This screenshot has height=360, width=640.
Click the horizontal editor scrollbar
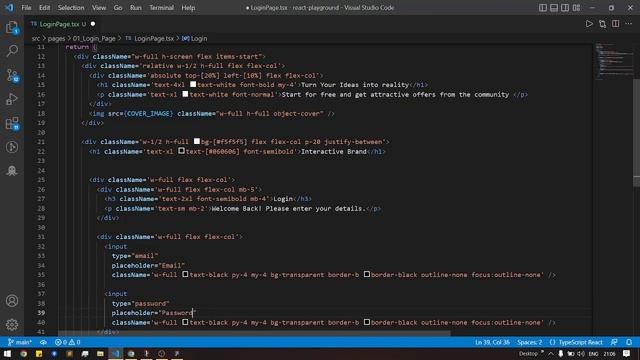point(254,333)
